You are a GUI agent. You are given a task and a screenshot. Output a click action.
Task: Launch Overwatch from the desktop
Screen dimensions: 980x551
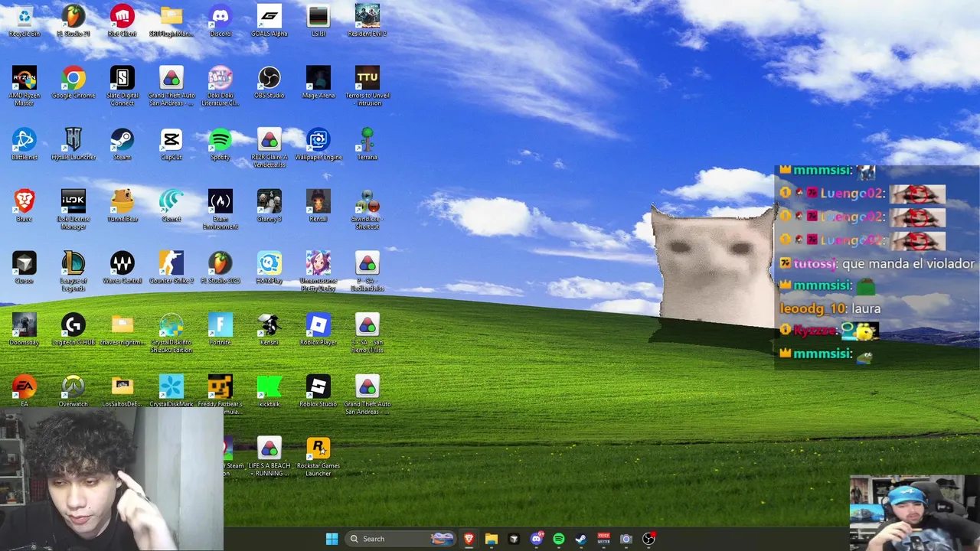[x=73, y=392]
